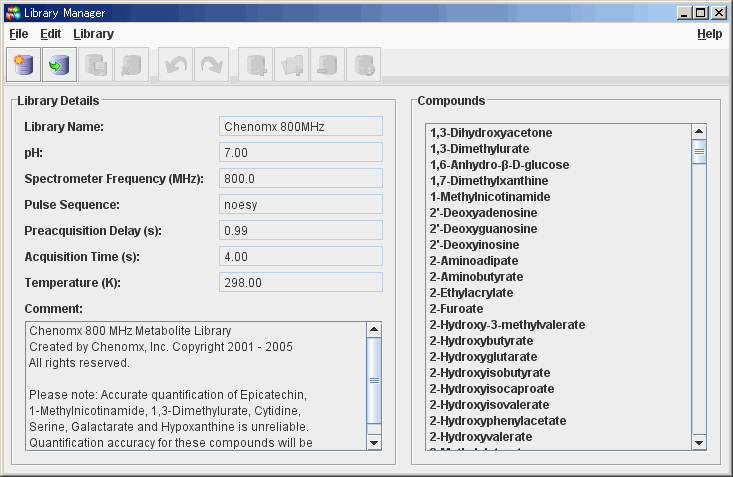
Task: Select 2'-Deoxyinosine compound
Action: click(559, 245)
